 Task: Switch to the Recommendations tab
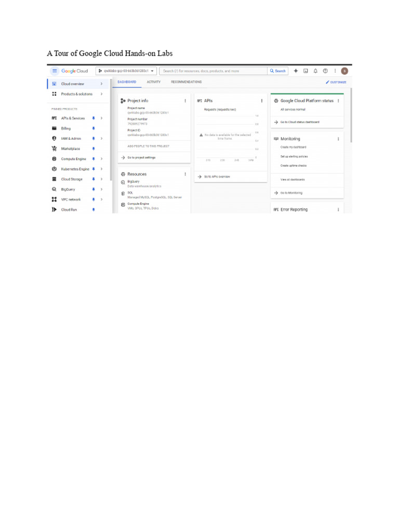[187, 82]
